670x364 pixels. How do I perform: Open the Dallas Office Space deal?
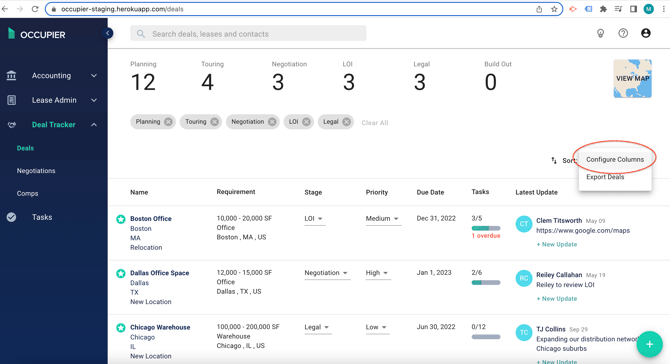click(x=159, y=273)
